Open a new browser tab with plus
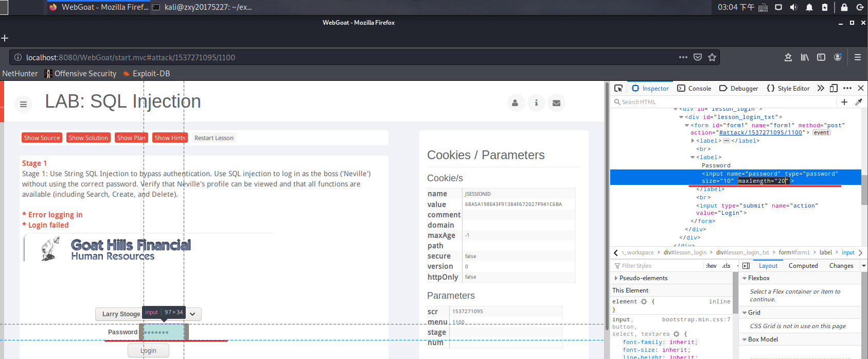 point(5,38)
